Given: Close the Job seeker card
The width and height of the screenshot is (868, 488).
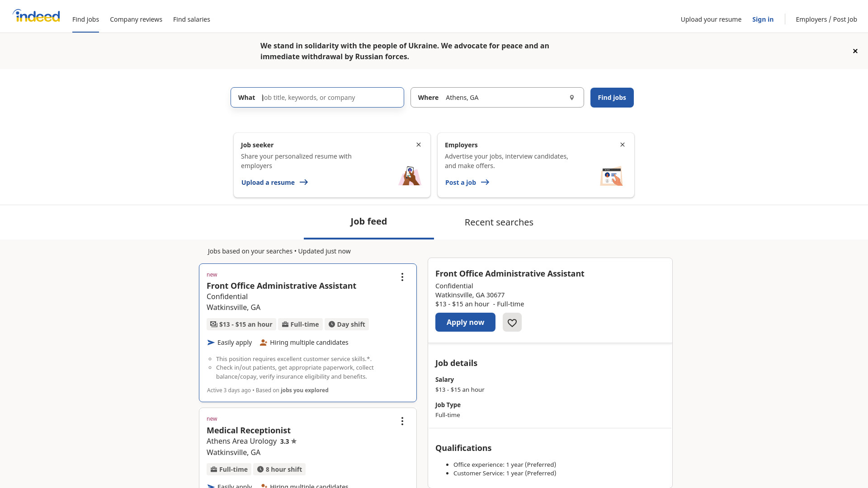Looking at the screenshot, I should (419, 145).
